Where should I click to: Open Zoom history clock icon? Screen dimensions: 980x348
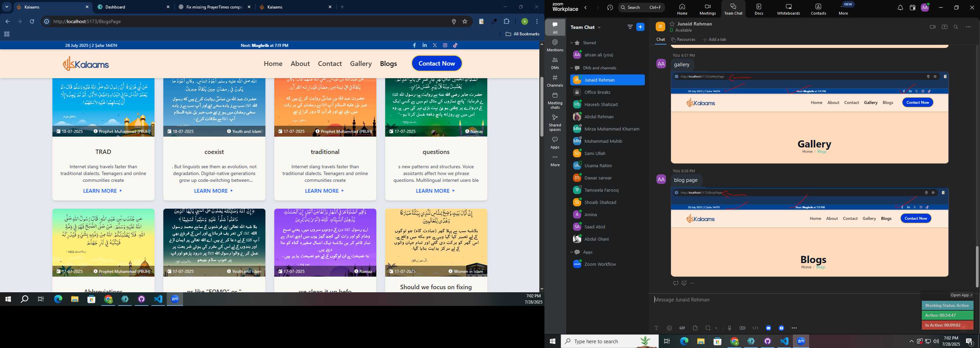pos(610,7)
